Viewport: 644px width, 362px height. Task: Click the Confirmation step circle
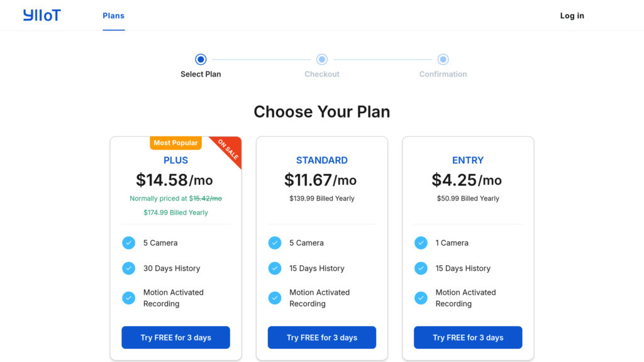pyautogui.click(x=443, y=60)
